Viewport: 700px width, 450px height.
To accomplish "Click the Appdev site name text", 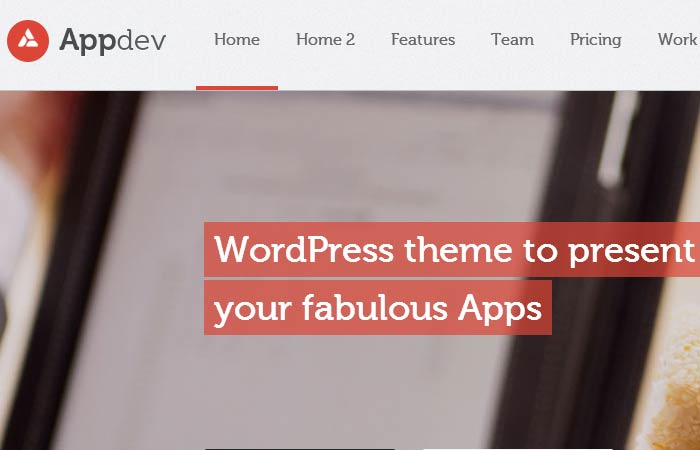I will pos(112,41).
